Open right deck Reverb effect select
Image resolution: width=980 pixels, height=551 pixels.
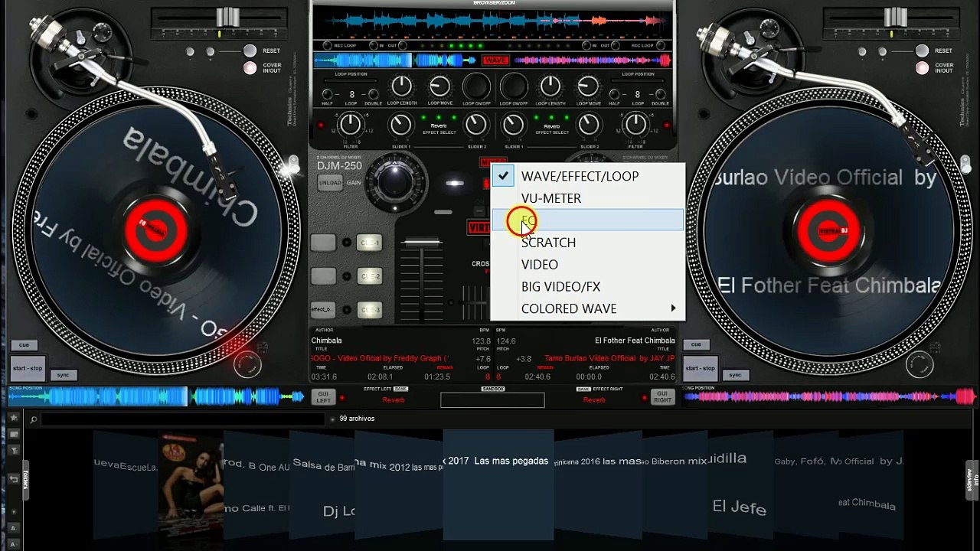pos(551,126)
